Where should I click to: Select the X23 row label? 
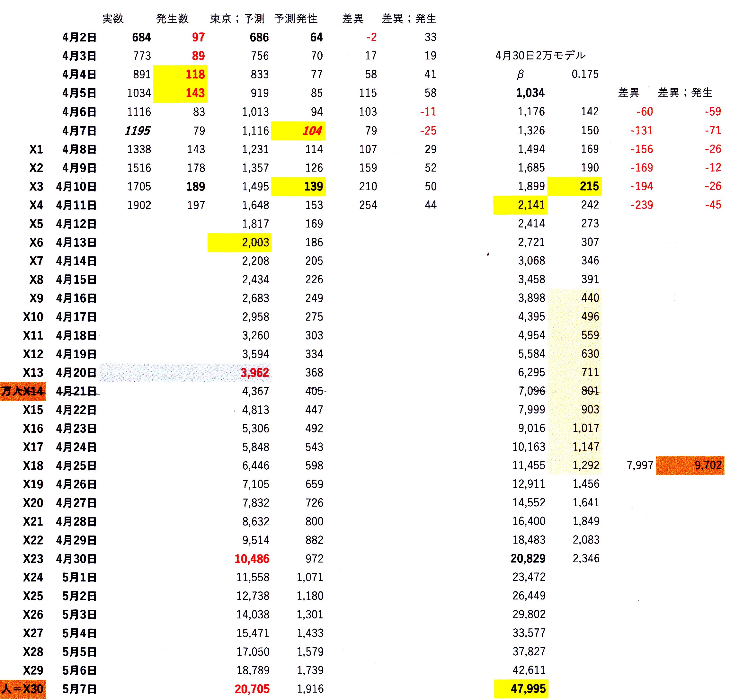tap(33, 559)
